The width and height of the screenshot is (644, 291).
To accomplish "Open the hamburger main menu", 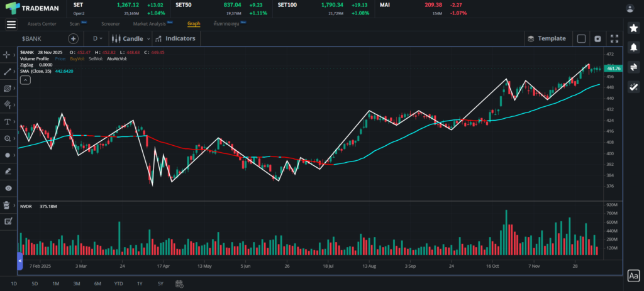I will (x=11, y=25).
